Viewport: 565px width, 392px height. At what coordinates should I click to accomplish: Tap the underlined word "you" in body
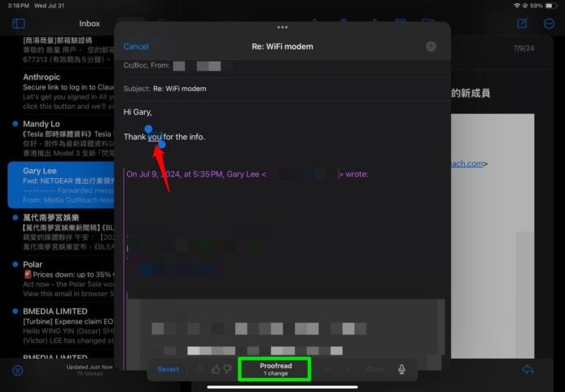tap(155, 137)
